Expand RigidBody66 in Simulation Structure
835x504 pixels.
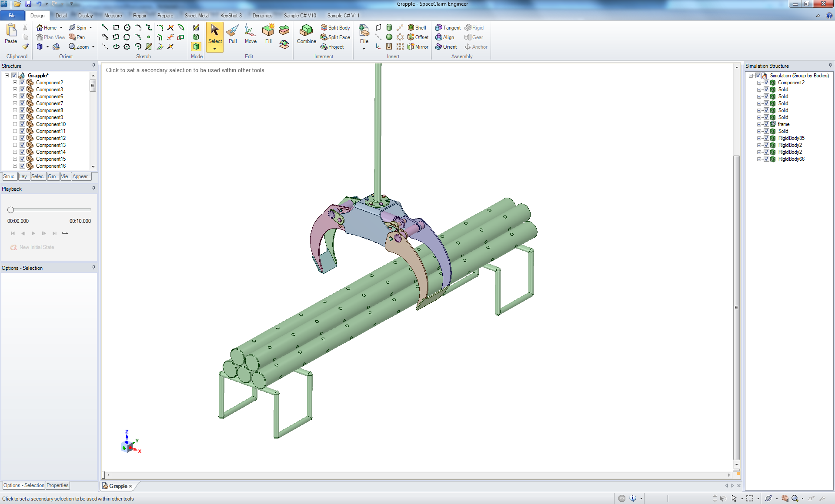pos(759,159)
